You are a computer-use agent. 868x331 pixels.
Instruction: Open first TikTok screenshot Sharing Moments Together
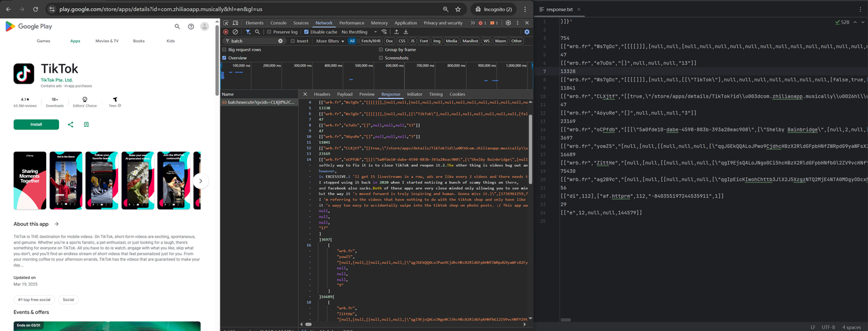coord(30,180)
